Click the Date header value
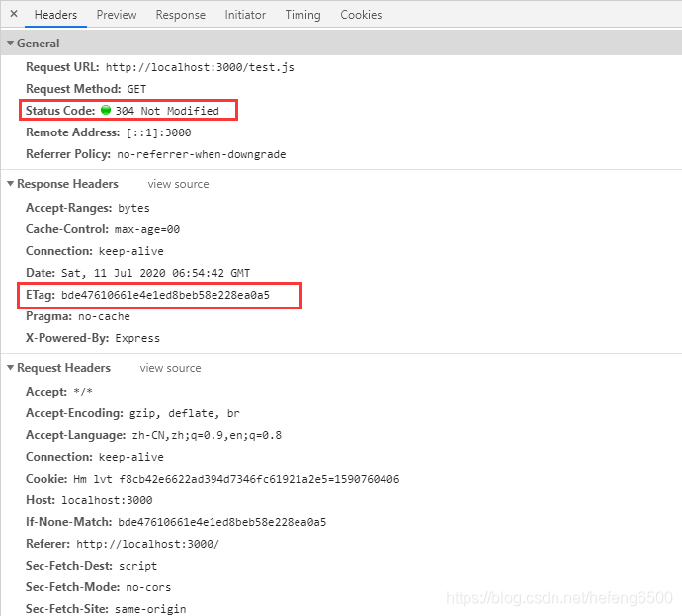This screenshot has width=682, height=616. point(156,273)
